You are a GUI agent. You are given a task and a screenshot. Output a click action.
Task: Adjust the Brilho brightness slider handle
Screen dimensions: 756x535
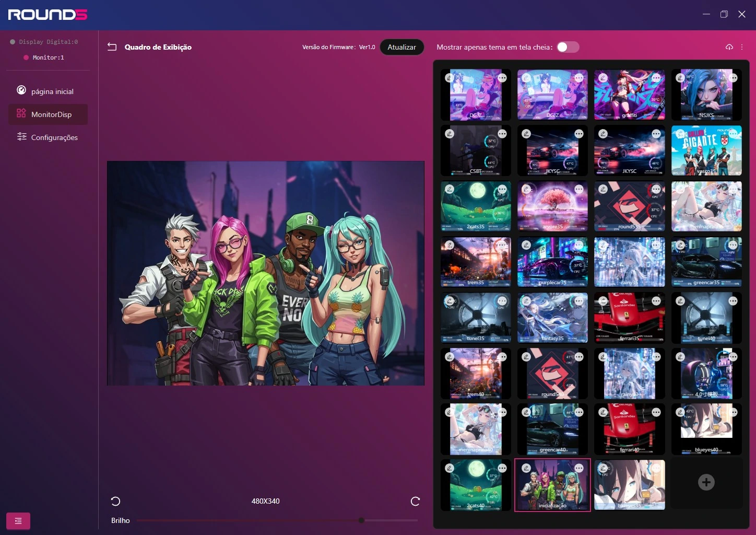click(361, 520)
